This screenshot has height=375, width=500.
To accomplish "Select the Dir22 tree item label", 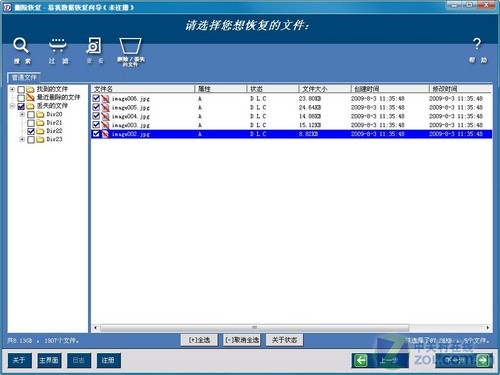I will click(54, 131).
